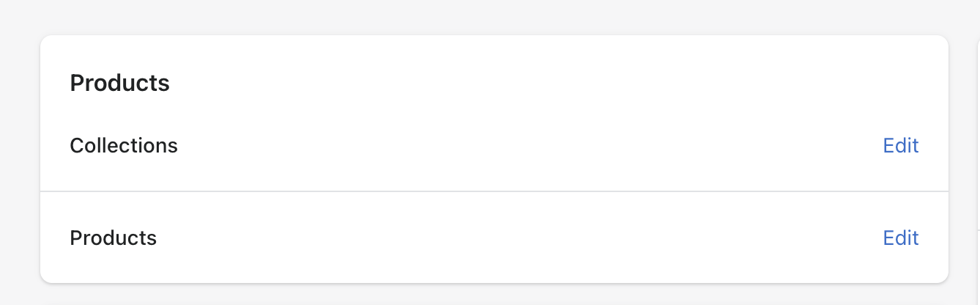
Task: Choose the blue Edit text in the bottom row
Action: [x=901, y=238]
